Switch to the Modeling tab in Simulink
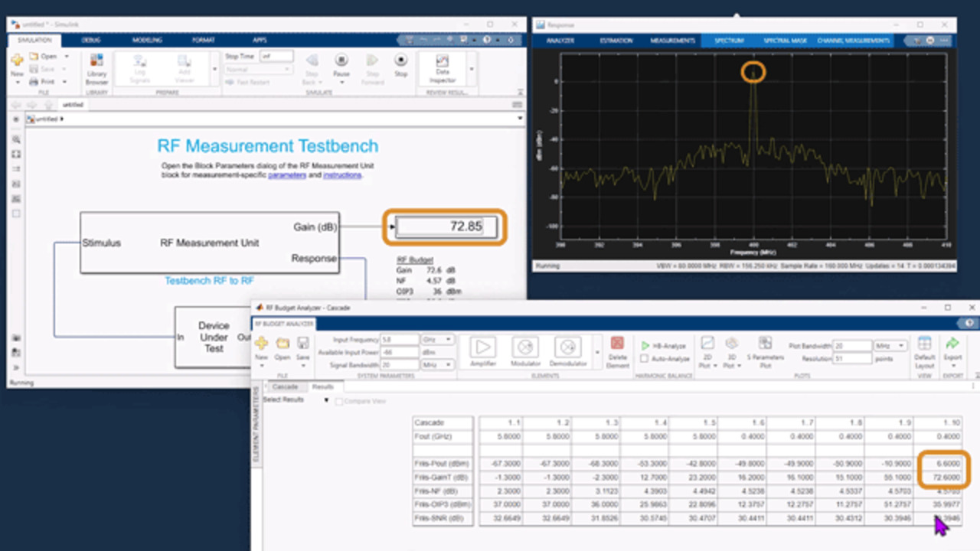This screenshot has width=980, height=551. (147, 40)
